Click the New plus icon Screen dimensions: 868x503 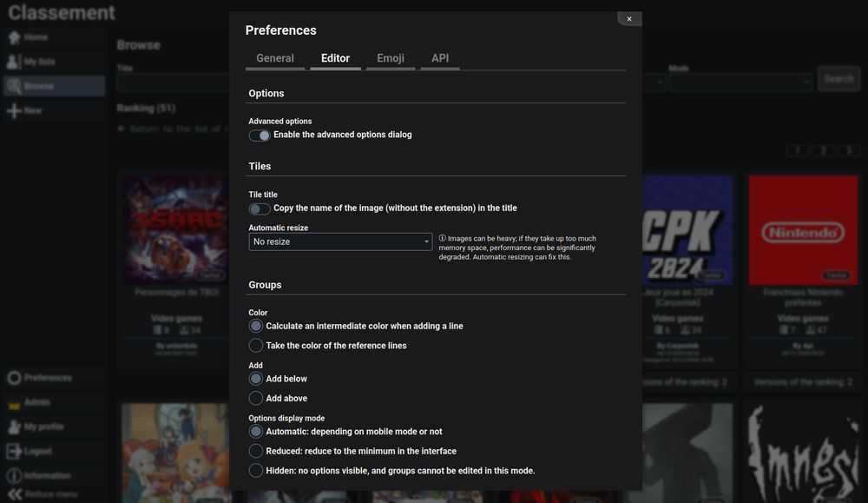tap(15, 111)
